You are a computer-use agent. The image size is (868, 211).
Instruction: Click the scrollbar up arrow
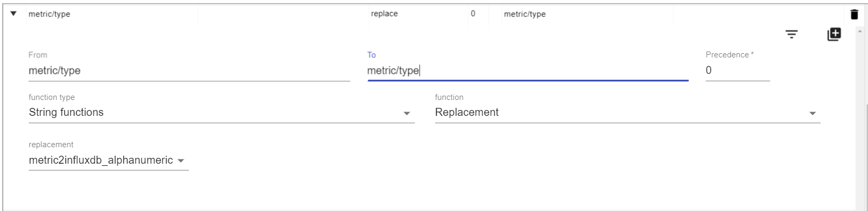click(859, 32)
